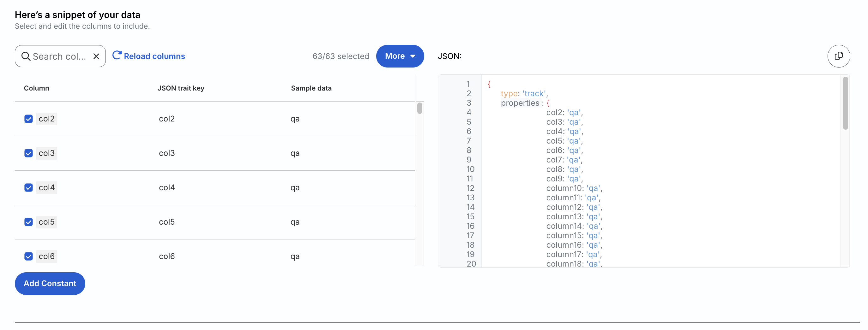Click the col4 column name label
The image size is (868, 330).
point(46,187)
